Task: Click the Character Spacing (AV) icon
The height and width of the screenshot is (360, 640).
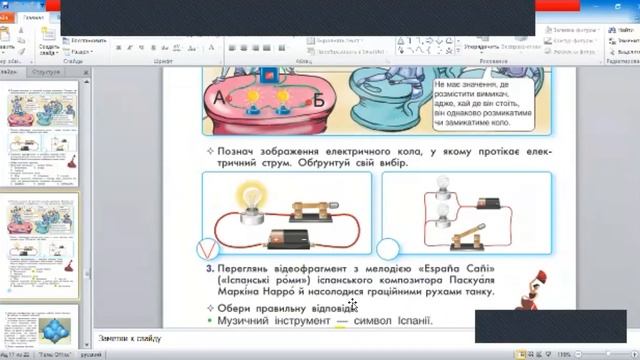Action: click(177, 48)
